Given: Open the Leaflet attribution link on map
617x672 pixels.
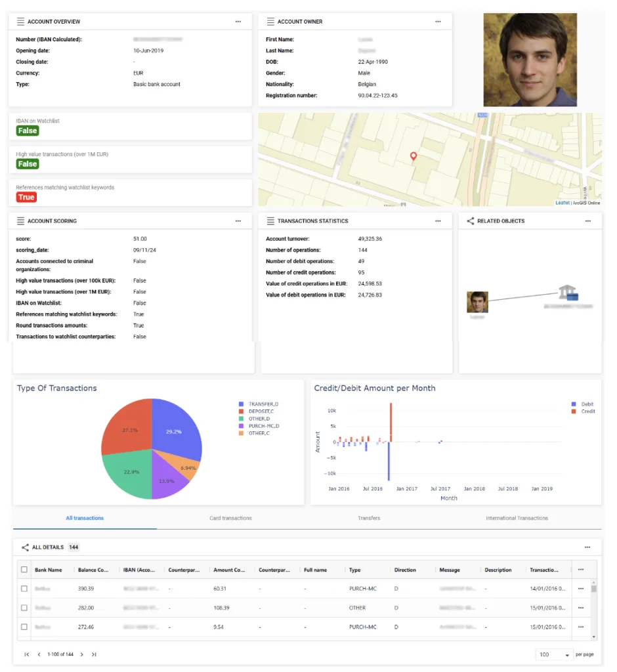Looking at the screenshot, I should click(563, 203).
